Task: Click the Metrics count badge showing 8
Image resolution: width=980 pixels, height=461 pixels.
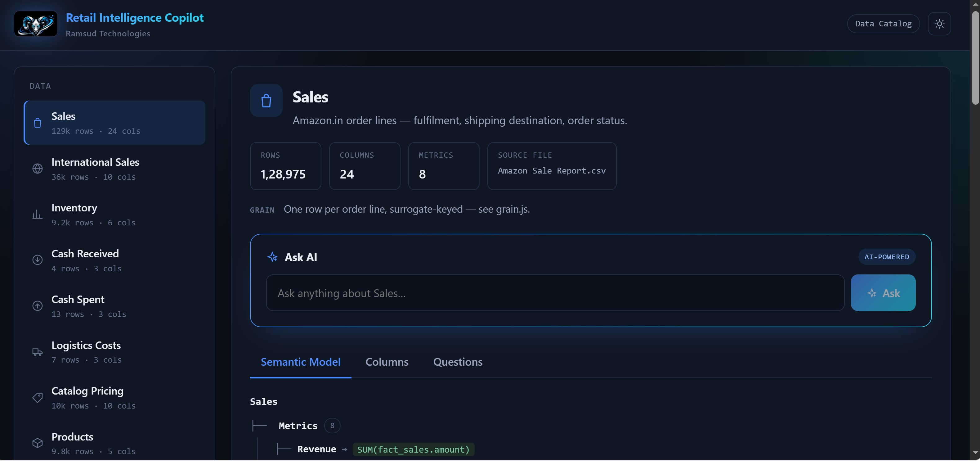Action: click(x=332, y=426)
